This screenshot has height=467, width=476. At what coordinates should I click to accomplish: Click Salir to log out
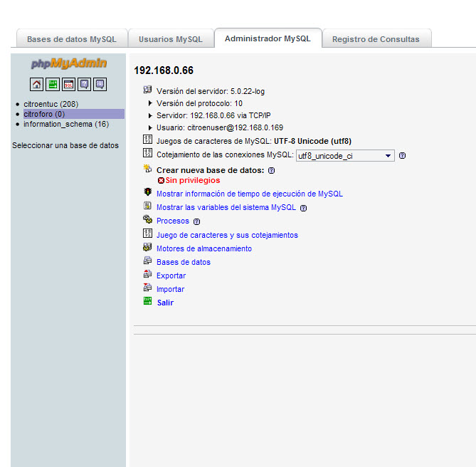tap(165, 303)
